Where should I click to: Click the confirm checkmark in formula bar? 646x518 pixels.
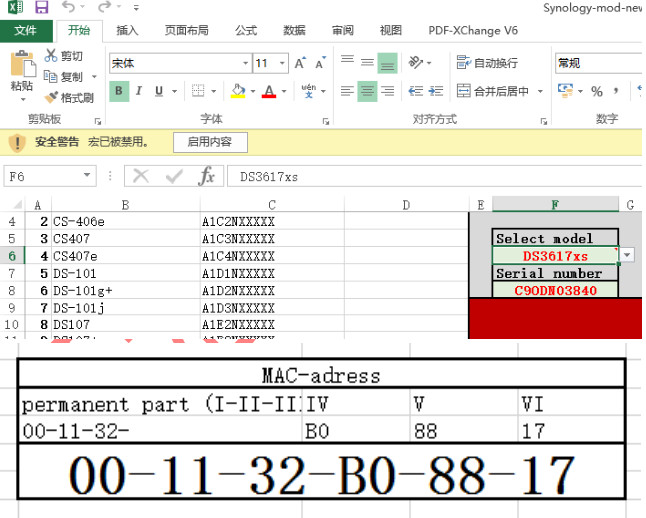174,176
